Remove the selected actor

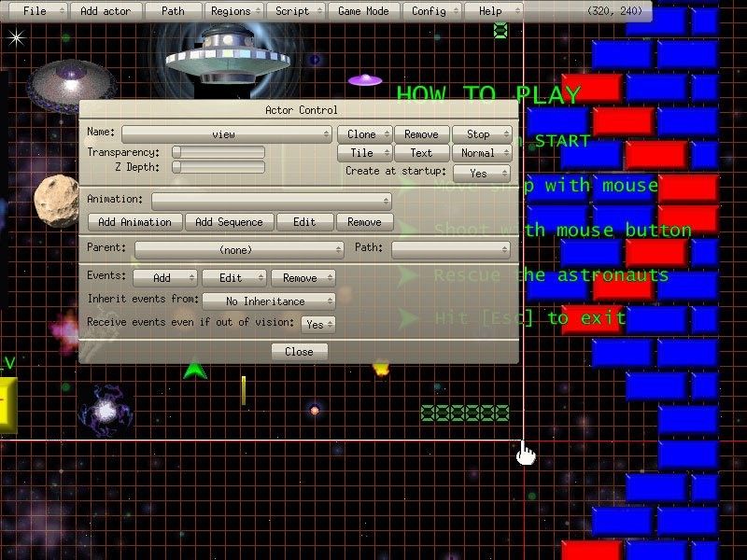[422, 133]
